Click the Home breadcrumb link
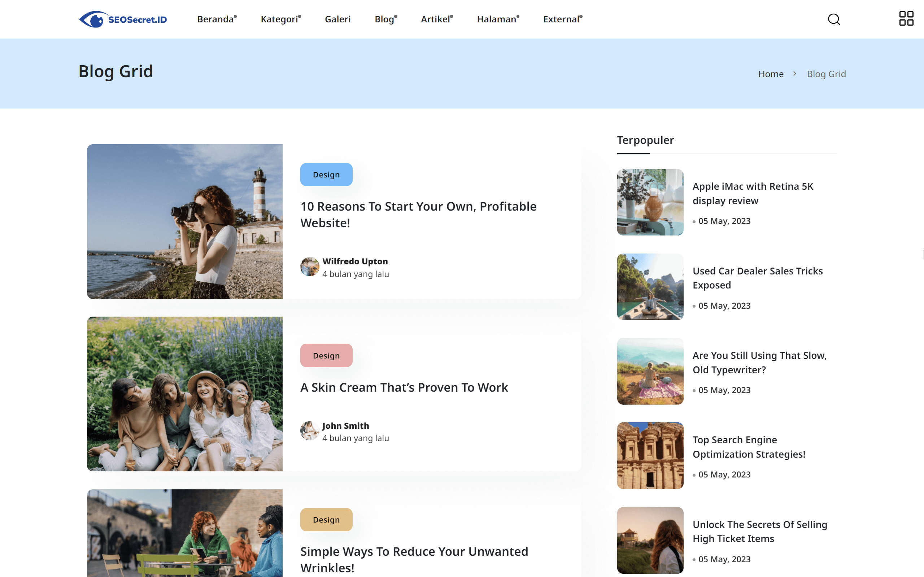Screen dimensions: 924x577 pyautogui.click(x=771, y=73)
